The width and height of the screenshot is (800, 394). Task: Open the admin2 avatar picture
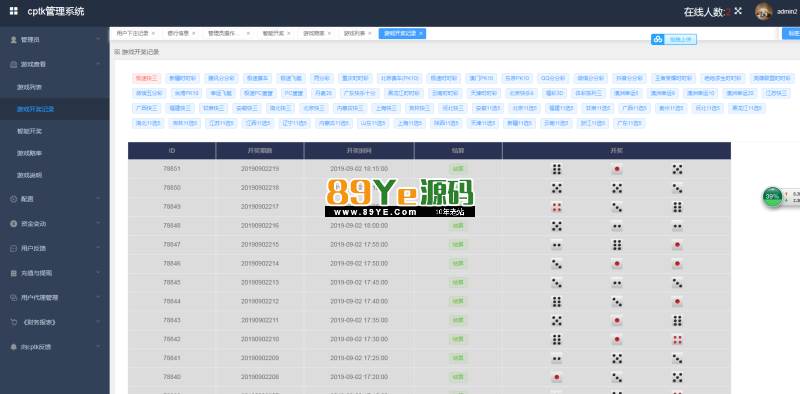(x=763, y=12)
